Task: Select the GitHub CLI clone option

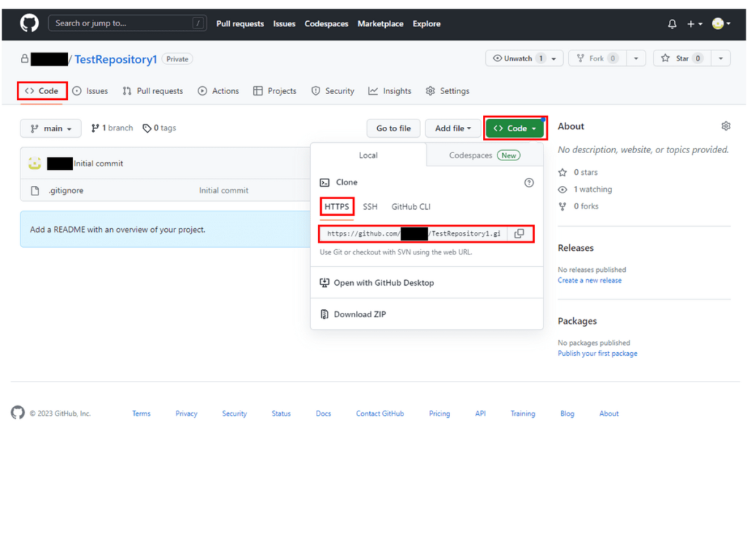Action: [411, 206]
